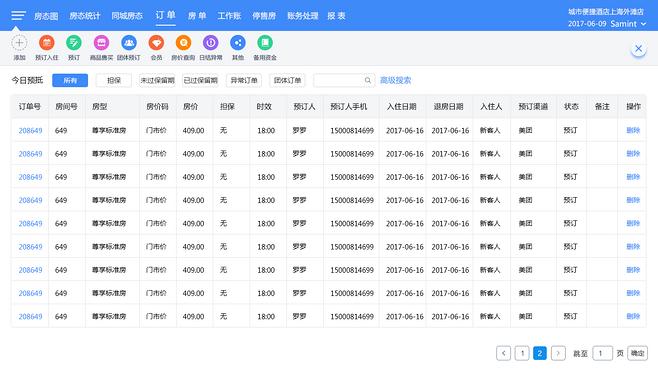The height and width of the screenshot is (372, 658).
Task: Switch to the 房态统计 tab
Action: tap(85, 16)
